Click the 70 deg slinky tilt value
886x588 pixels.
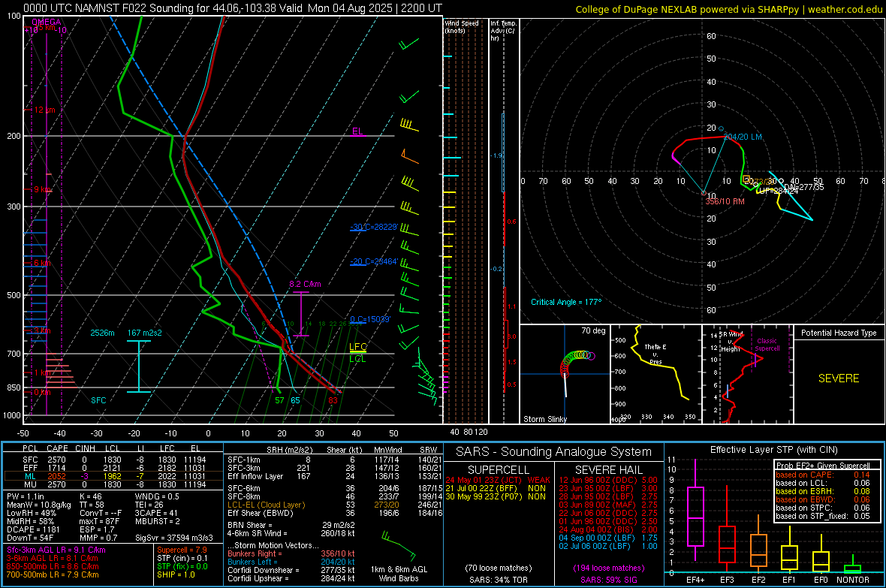coord(593,330)
